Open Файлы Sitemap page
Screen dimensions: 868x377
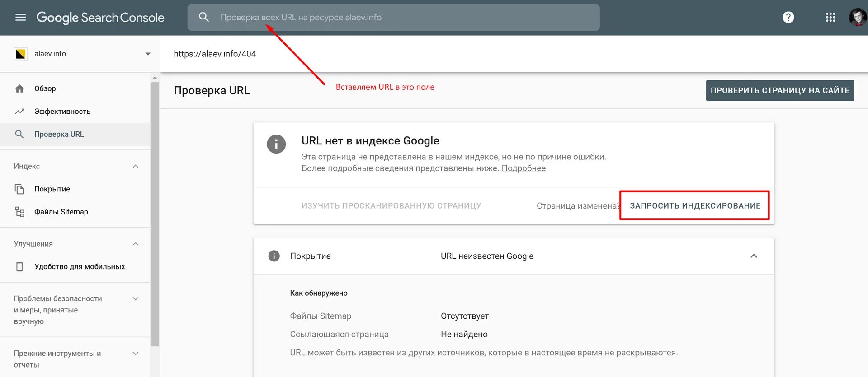(75, 212)
